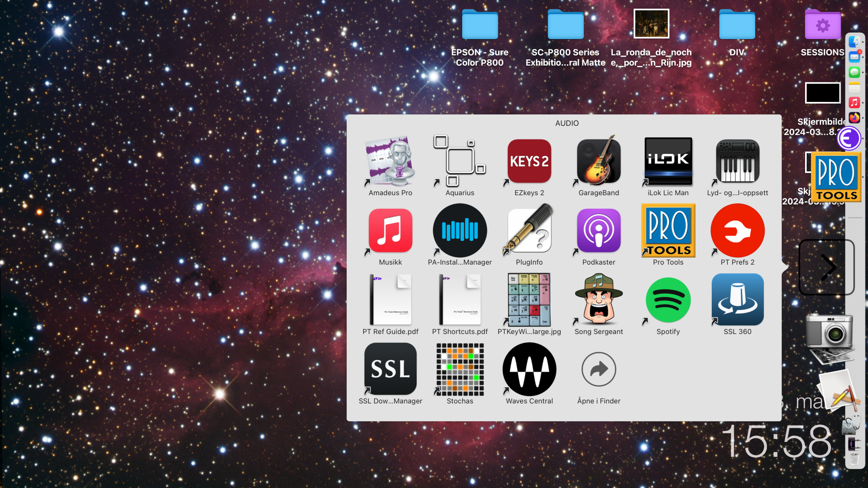Image resolution: width=868 pixels, height=488 pixels.
Task: Open Podkaster app
Action: pyautogui.click(x=598, y=230)
